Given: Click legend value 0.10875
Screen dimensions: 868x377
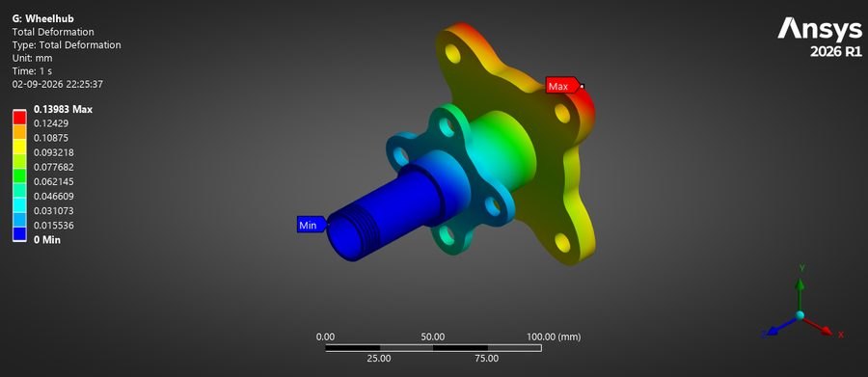Looking at the screenshot, I should coord(51,138).
